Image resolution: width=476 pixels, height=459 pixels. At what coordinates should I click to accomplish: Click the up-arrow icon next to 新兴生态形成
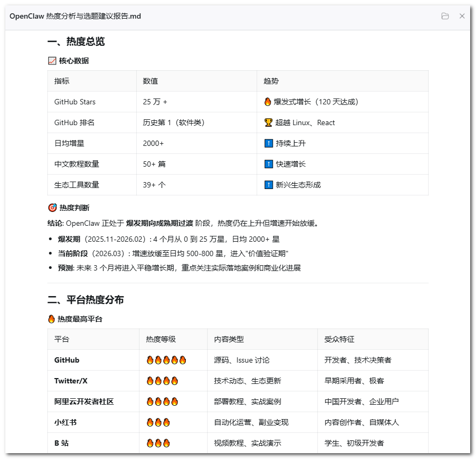269,185
